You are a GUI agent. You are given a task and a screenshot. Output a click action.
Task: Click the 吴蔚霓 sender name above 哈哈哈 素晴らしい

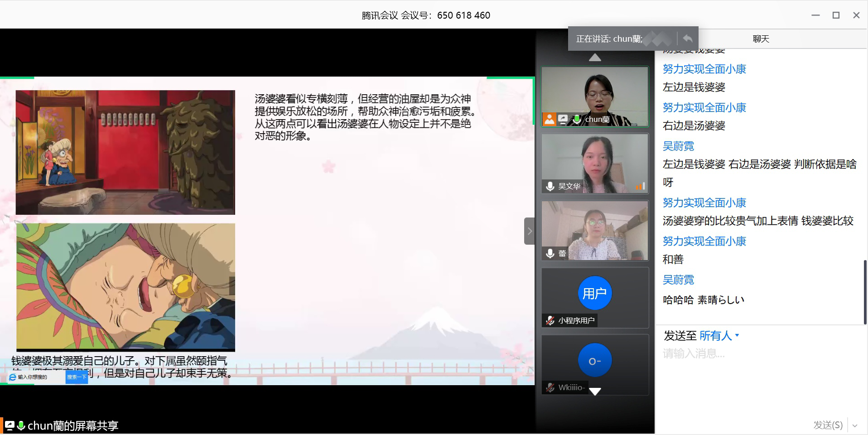tap(678, 280)
